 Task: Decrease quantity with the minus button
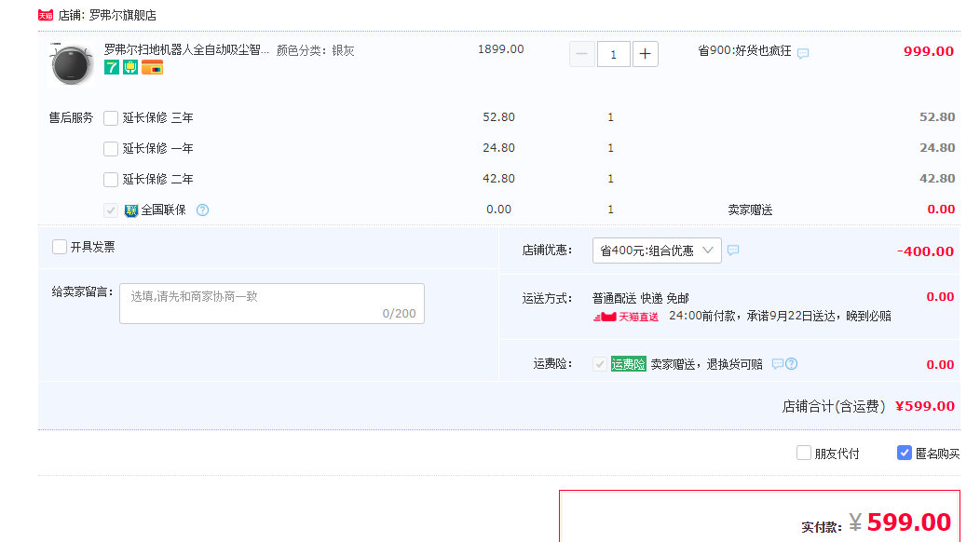(x=582, y=54)
